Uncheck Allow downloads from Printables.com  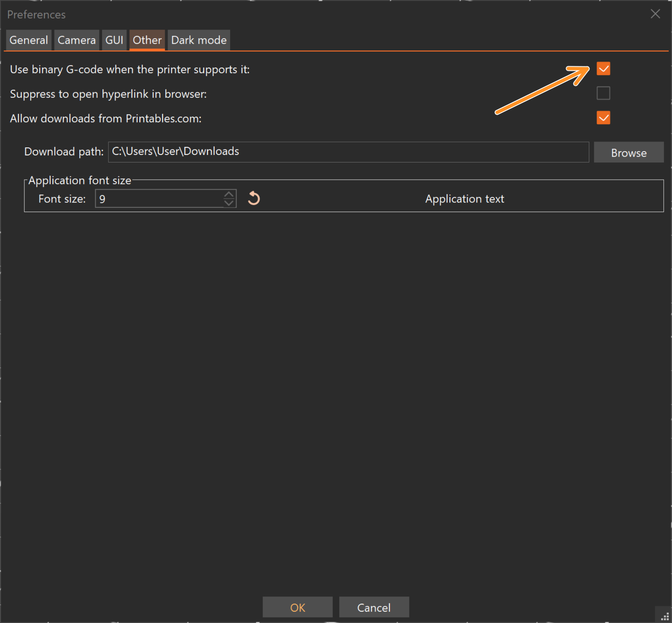(604, 118)
